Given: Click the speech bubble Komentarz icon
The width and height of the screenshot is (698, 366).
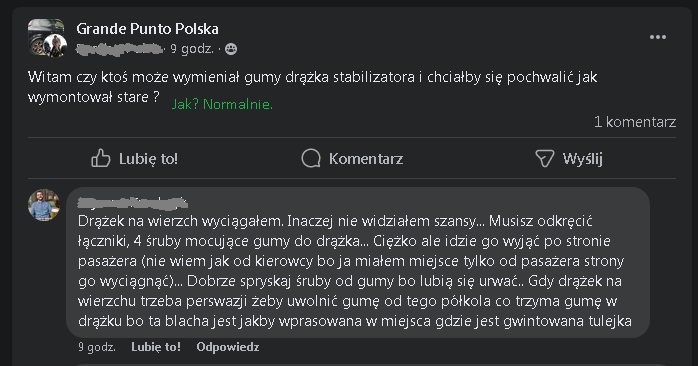Looking at the screenshot, I should pos(311,159).
